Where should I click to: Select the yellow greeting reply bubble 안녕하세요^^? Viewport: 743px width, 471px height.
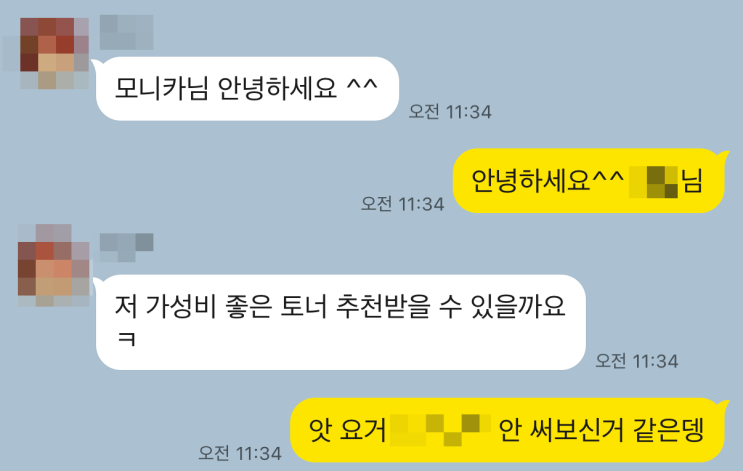click(588, 181)
